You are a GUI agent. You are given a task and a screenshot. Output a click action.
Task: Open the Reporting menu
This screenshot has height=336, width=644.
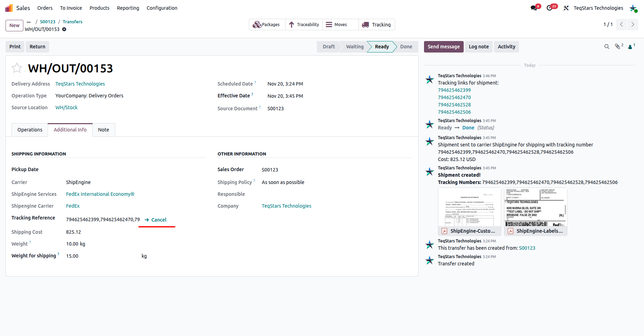point(128,8)
